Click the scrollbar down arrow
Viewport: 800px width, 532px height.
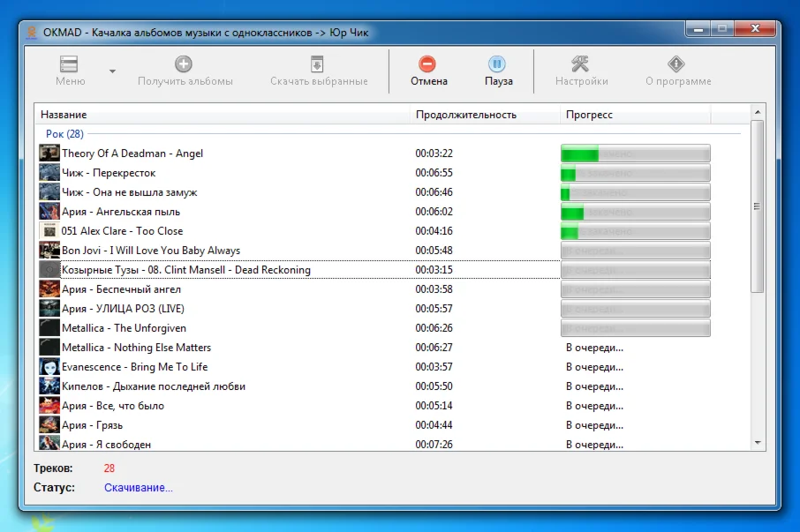758,444
